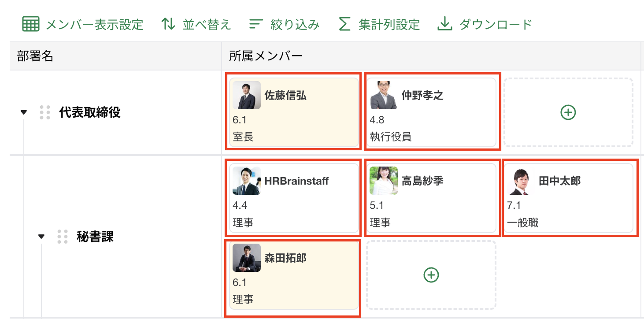Collapse the 秘書課 department node

[x=41, y=237]
